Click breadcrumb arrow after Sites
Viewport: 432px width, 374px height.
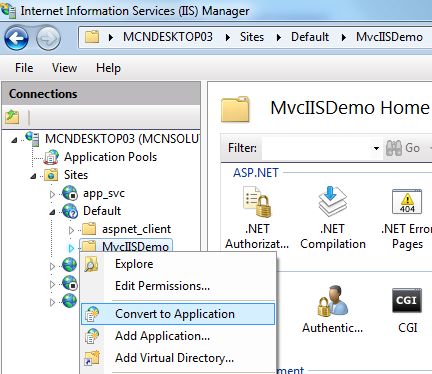tap(279, 37)
